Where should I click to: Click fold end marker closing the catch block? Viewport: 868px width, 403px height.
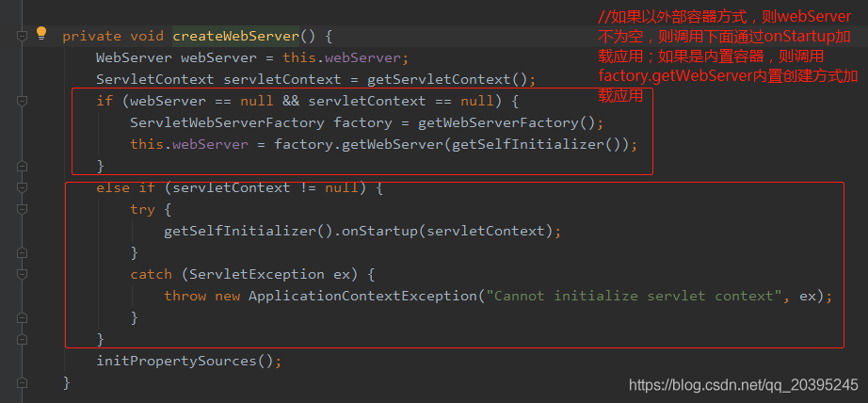[22, 317]
